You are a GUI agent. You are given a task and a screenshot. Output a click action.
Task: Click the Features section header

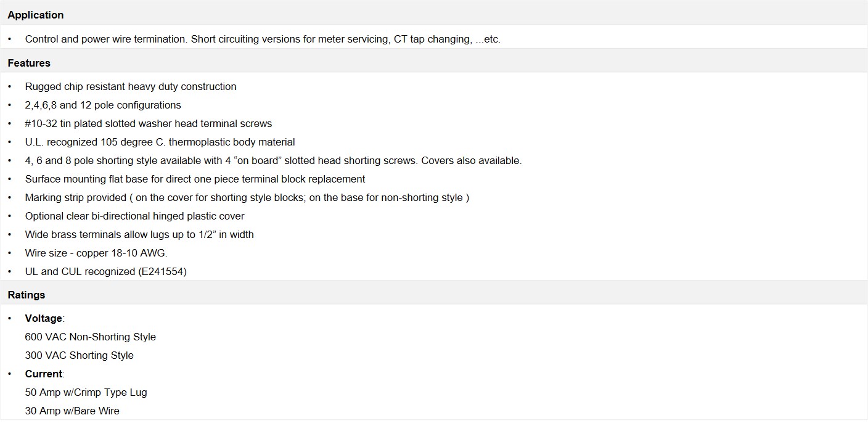(29, 63)
